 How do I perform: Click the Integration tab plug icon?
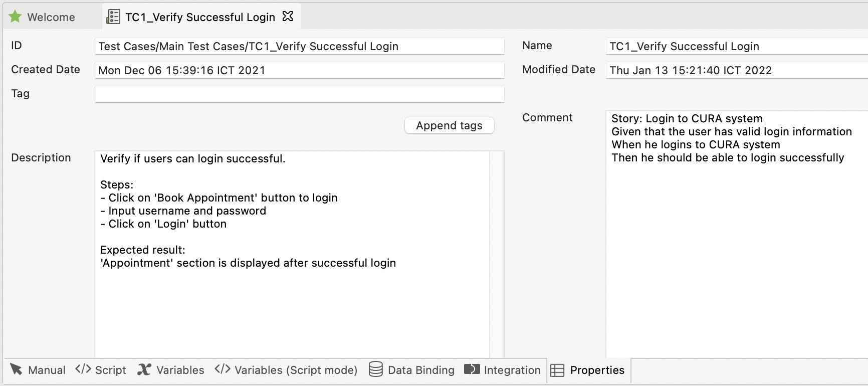472,369
